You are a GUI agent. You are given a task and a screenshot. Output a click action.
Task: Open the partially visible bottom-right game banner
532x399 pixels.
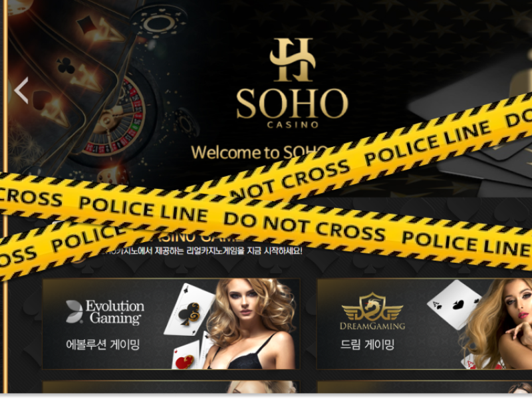click(424, 387)
